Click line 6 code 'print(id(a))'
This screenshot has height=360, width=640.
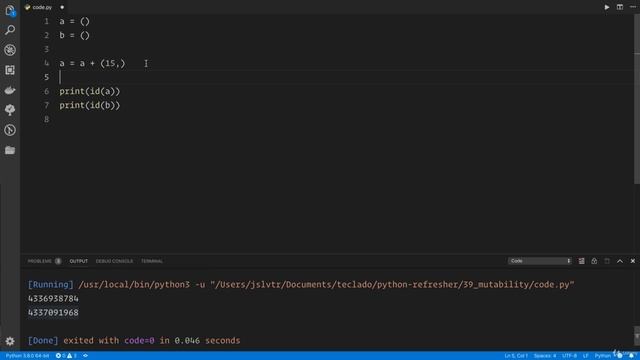[x=90, y=91]
